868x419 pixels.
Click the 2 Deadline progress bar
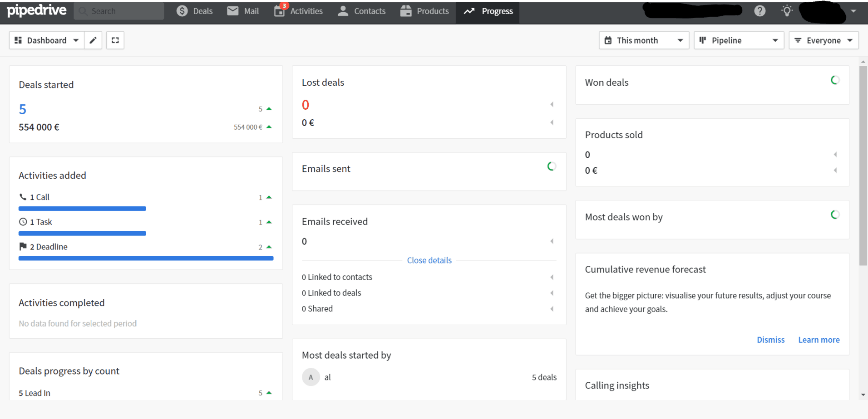pyautogui.click(x=146, y=258)
